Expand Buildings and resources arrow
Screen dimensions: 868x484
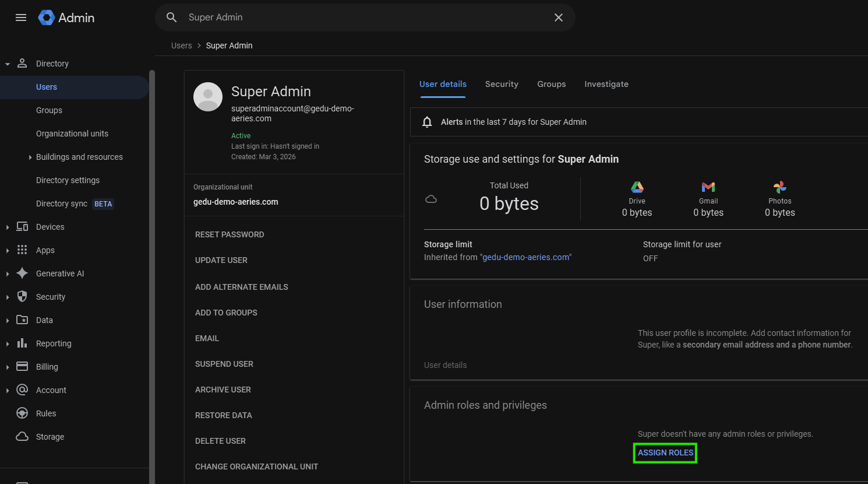point(30,157)
